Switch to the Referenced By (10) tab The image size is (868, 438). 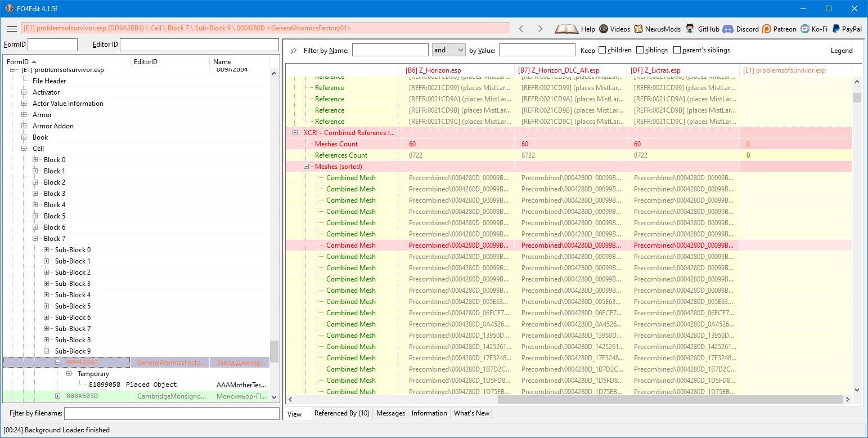341,413
